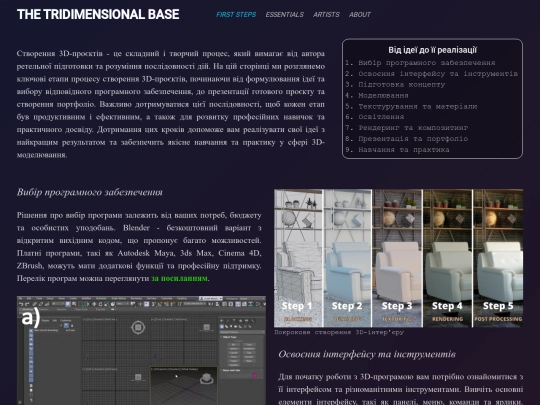540x405 pixels.
Task: Select 'Підготовка концепту' in contents list
Action: (x=402, y=84)
